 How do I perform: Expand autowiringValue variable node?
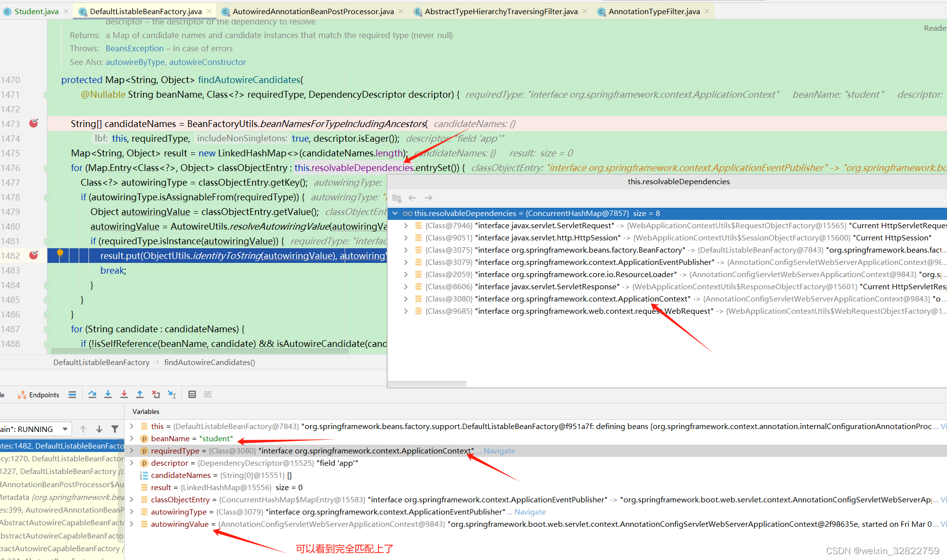click(132, 524)
